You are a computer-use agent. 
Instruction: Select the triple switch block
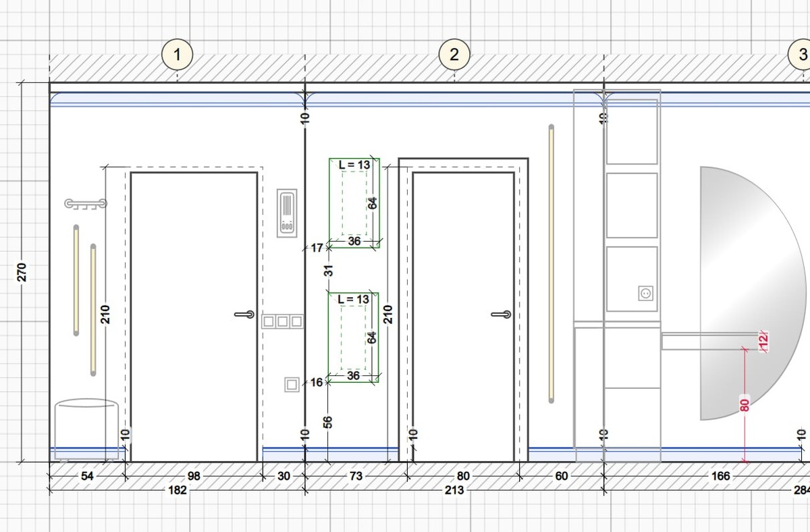281,321
